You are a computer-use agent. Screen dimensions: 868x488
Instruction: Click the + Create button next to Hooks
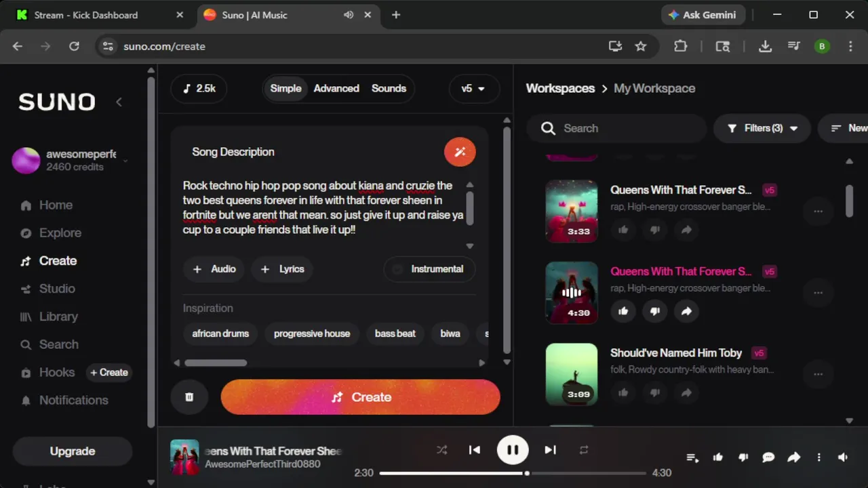pos(109,372)
